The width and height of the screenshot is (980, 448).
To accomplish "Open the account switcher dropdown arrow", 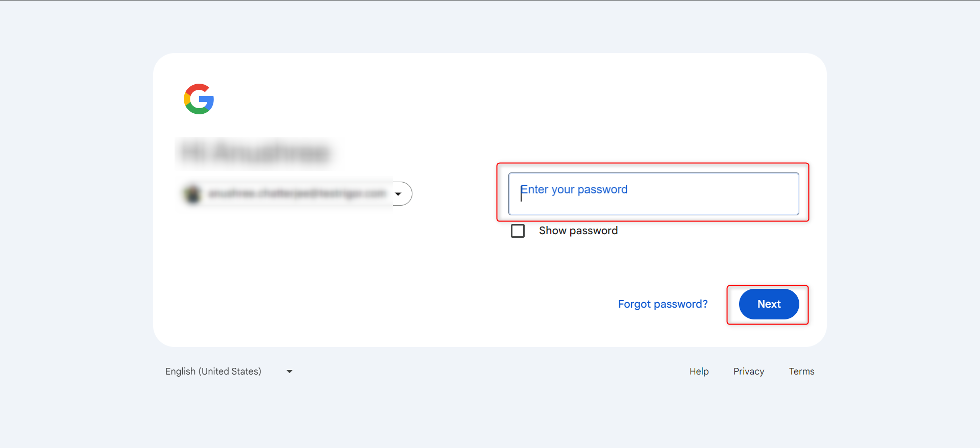I will pos(398,194).
